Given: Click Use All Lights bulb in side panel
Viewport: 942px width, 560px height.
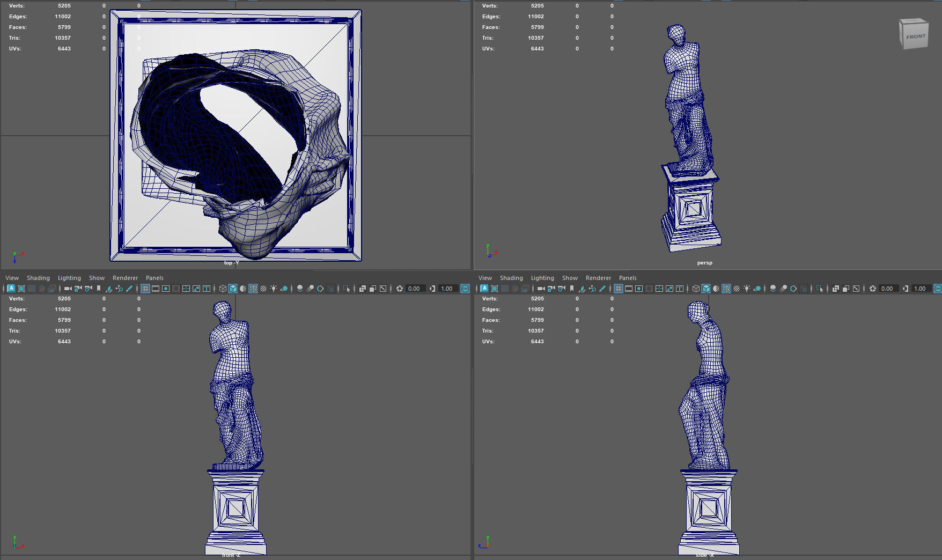Looking at the screenshot, I should click(747, 289).
